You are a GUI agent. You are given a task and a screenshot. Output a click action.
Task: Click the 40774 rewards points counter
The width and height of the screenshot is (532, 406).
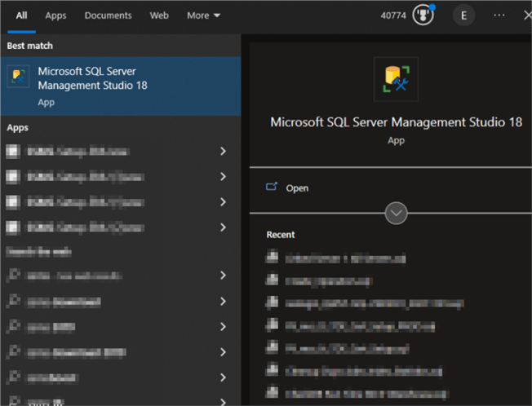[393, 15]
